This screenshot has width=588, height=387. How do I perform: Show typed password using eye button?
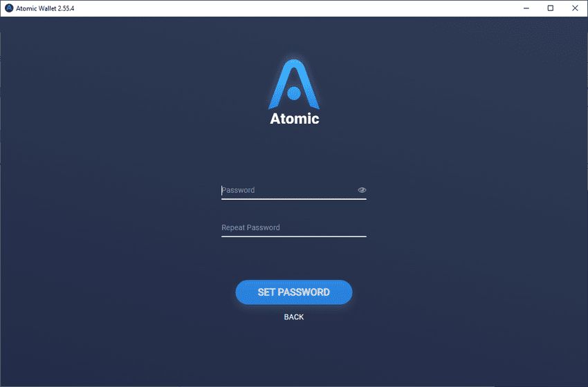click(362, 190)
